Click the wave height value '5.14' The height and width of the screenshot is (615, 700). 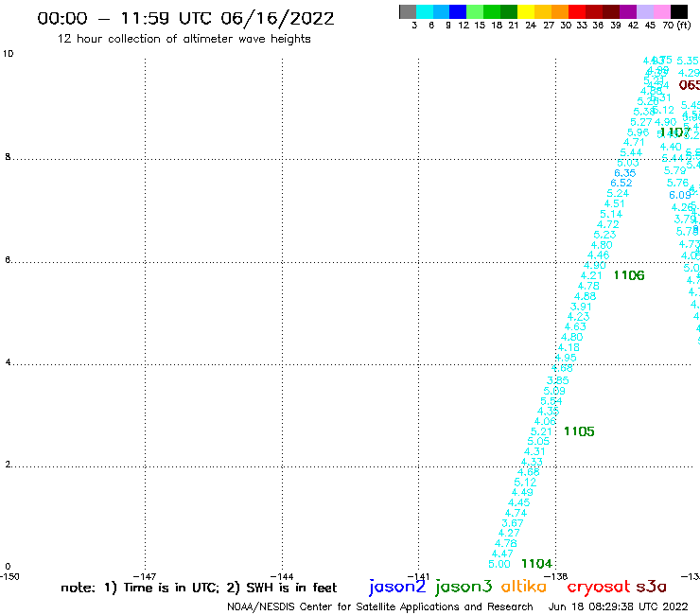[x=611, y=215]
